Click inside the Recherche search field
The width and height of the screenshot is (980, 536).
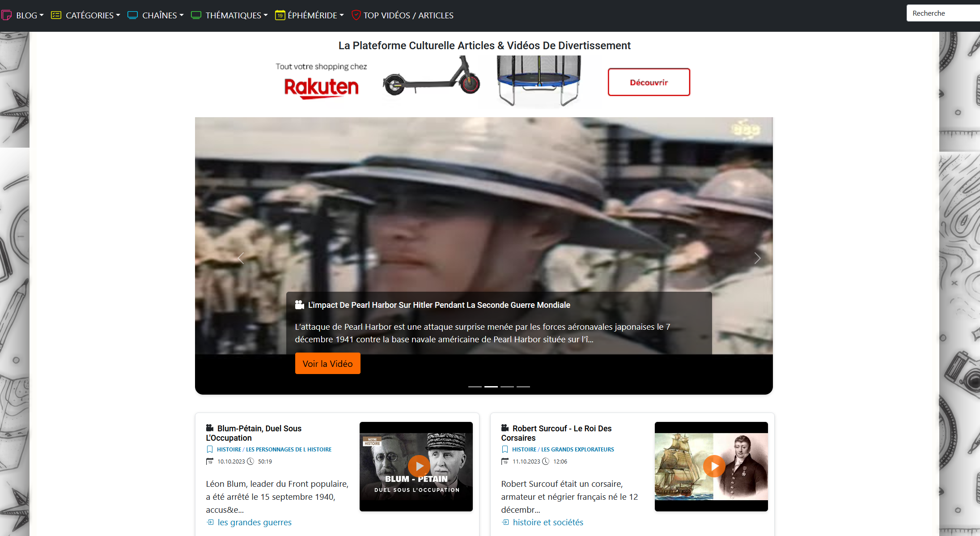tap(944, 13)
